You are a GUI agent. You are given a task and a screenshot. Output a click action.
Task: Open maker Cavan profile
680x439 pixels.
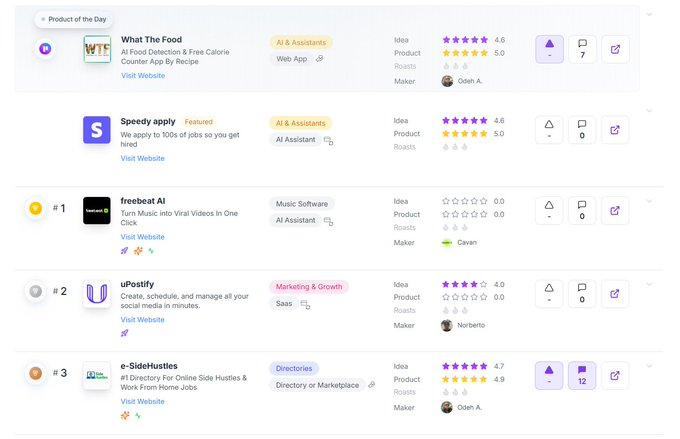click(x=459, y=242)
